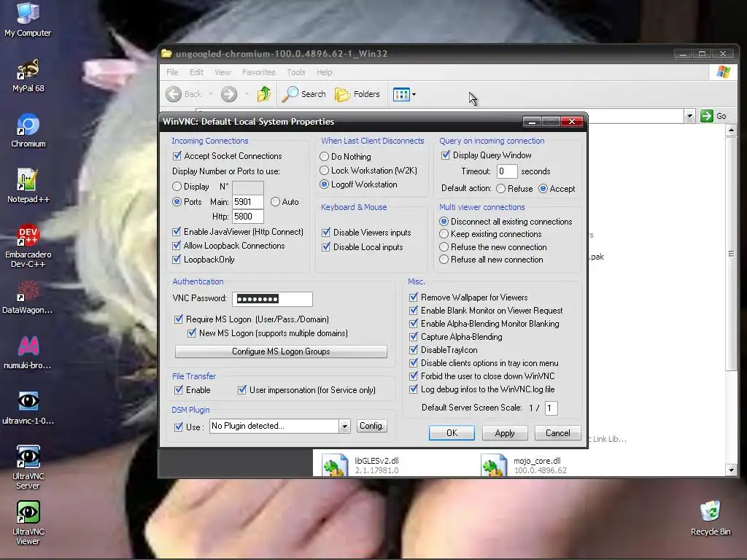Set default action to Refuse
Image resolution: width=747 pixels, height=560 pixels.
(500, 189)
